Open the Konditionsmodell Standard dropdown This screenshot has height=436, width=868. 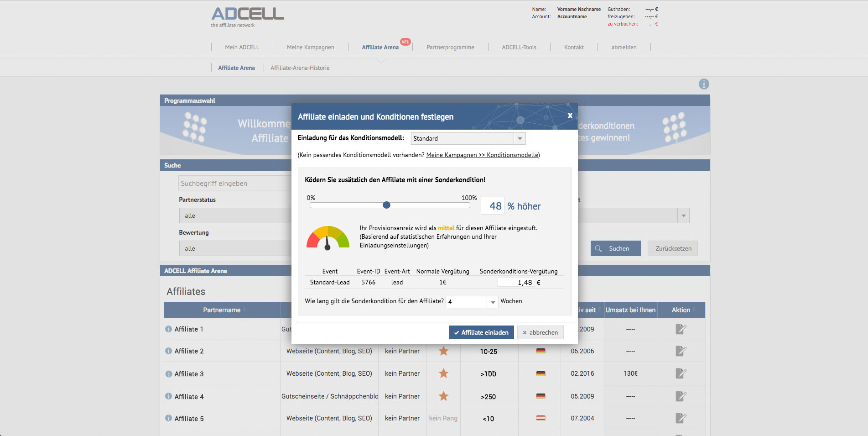pyautogui.click(x=468, y=138)
